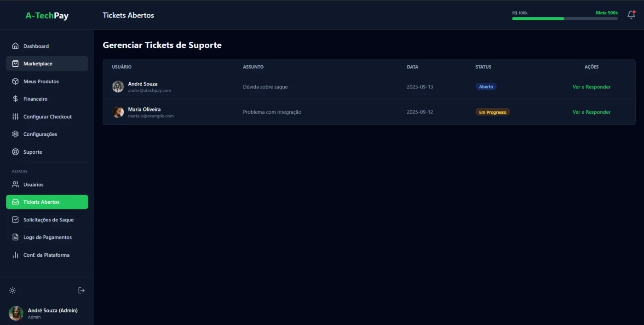
Task: Click the Meus Produtos box icon
Action: (x=15, y=81)
